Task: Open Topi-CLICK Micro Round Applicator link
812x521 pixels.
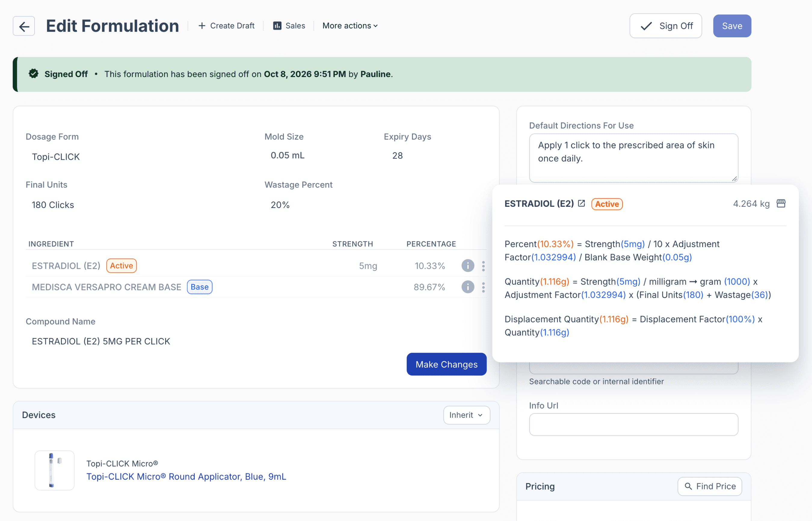Action: point(186,476)
